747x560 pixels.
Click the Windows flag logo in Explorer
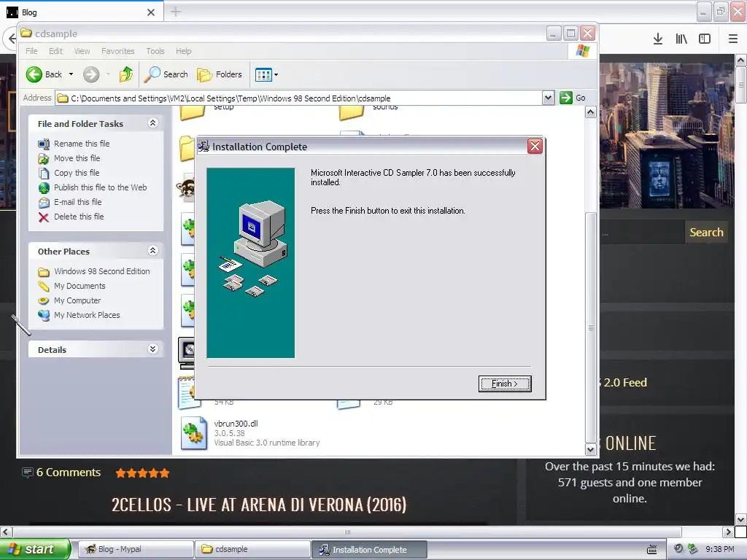(583, 51)
